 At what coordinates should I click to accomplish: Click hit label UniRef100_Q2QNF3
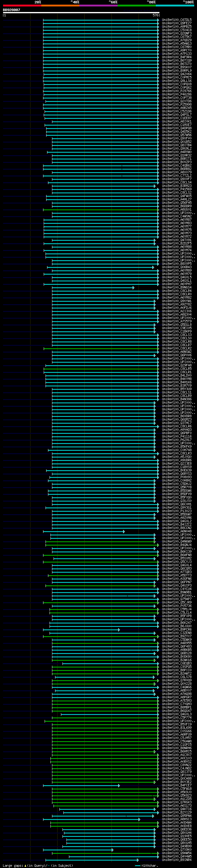point(177,33)
